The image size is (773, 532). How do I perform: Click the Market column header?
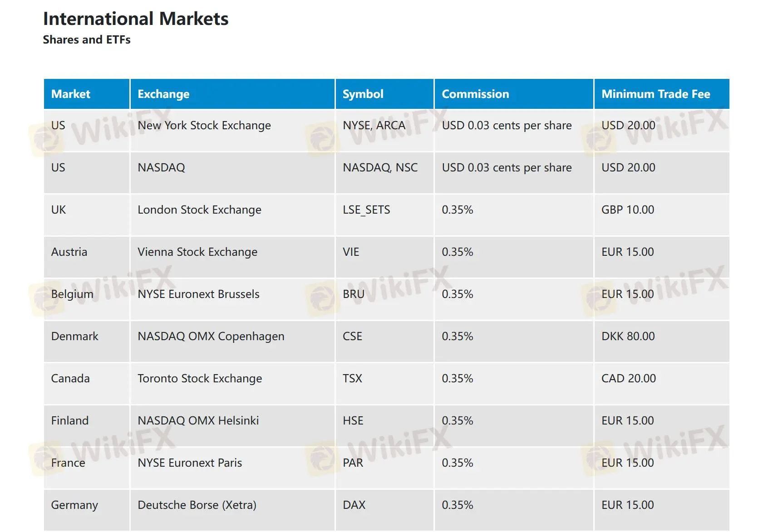click(x=71, y=94)
